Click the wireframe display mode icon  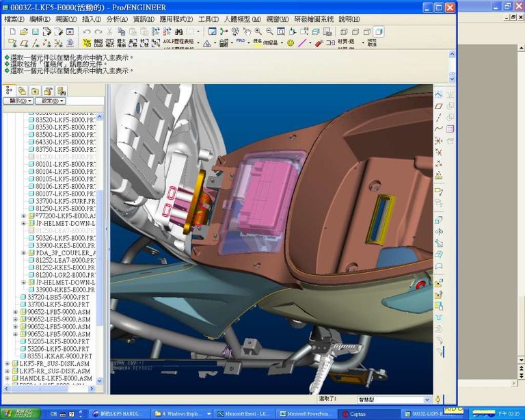click(344, 31)
